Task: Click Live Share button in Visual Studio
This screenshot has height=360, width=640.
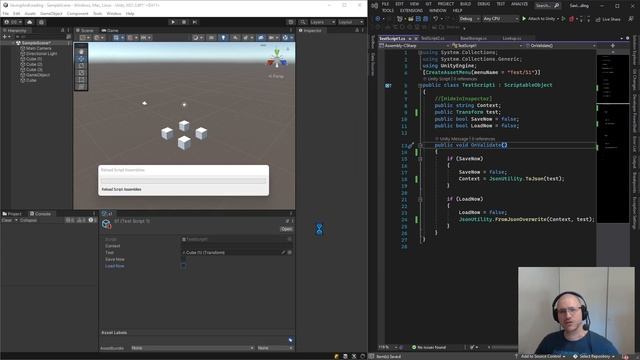Action: [608, 19]
